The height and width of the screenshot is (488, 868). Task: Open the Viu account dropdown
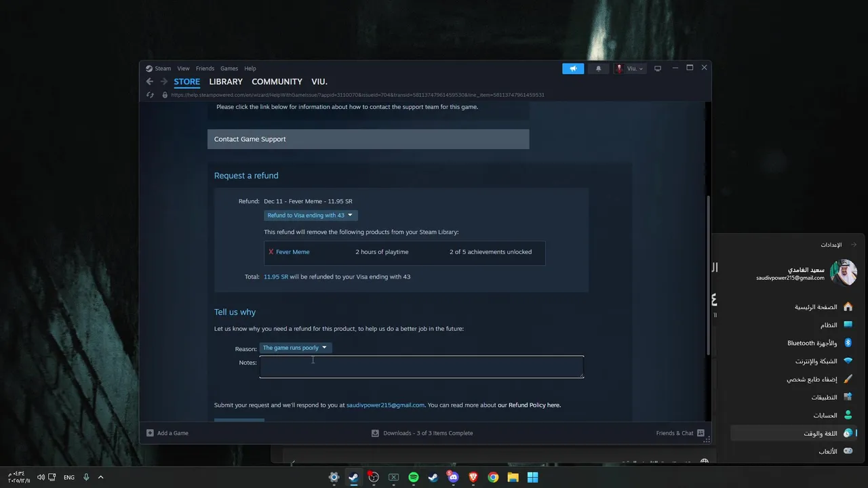click(629, 68)
